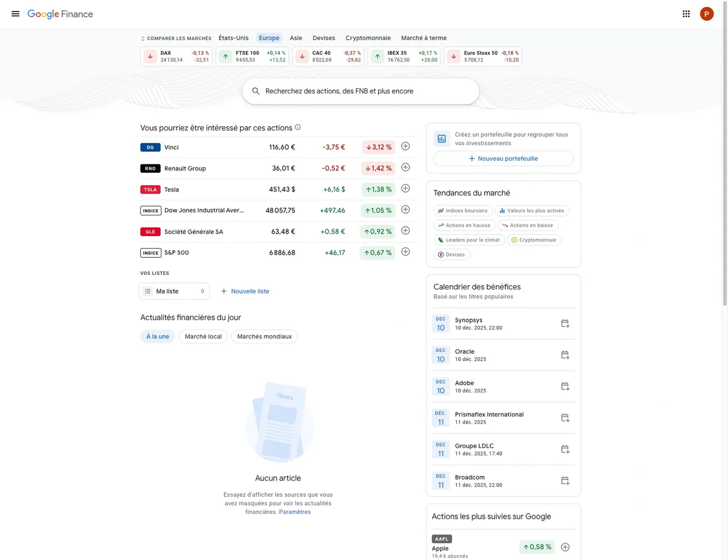Click the portfolio chart icon
Image resolution: width=728 pixels, height=560 pixels.
click(442, 139)
